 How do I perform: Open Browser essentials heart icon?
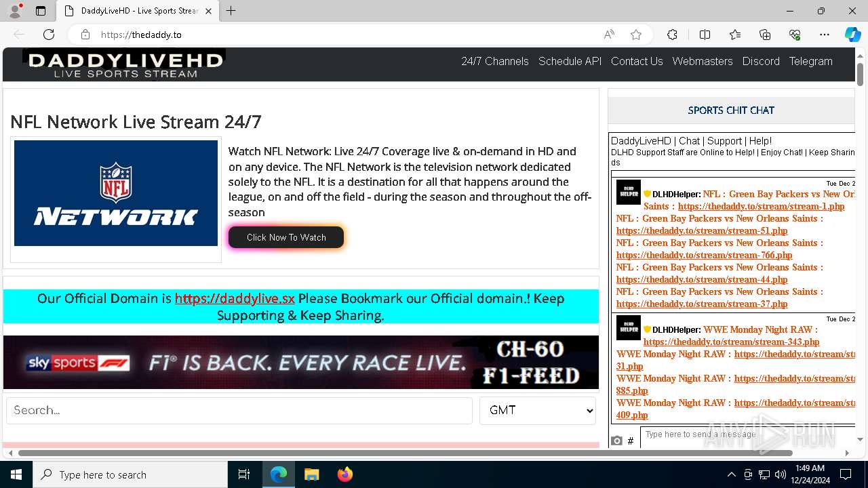tap(795, 35)
